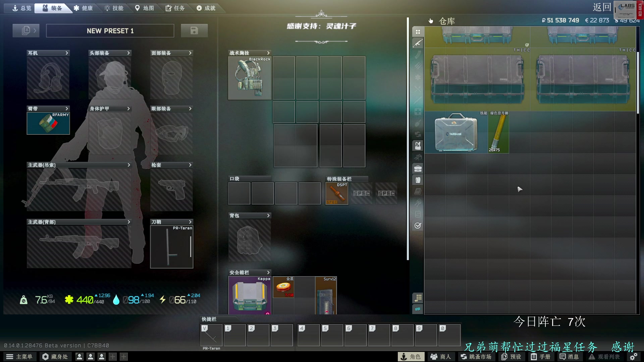Select the green signal flare 绿色信号棒
644x362 pixels.
pos(498,132)
